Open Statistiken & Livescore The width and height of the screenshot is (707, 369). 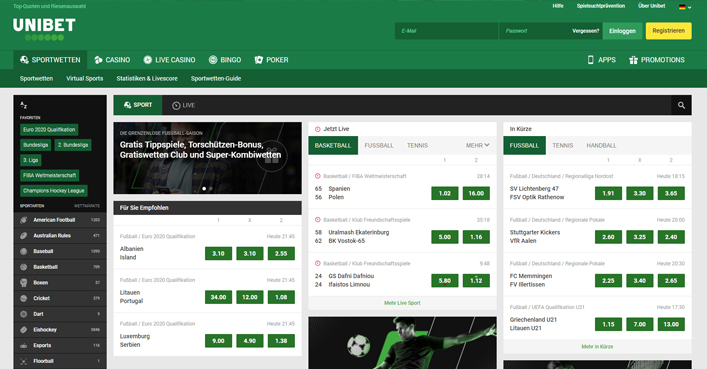click(147, 78)
